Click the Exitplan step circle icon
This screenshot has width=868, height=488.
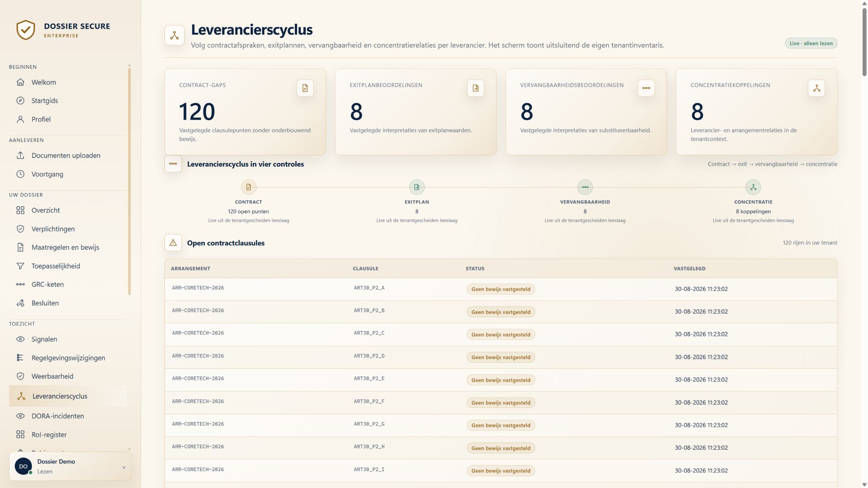point(416,187)
